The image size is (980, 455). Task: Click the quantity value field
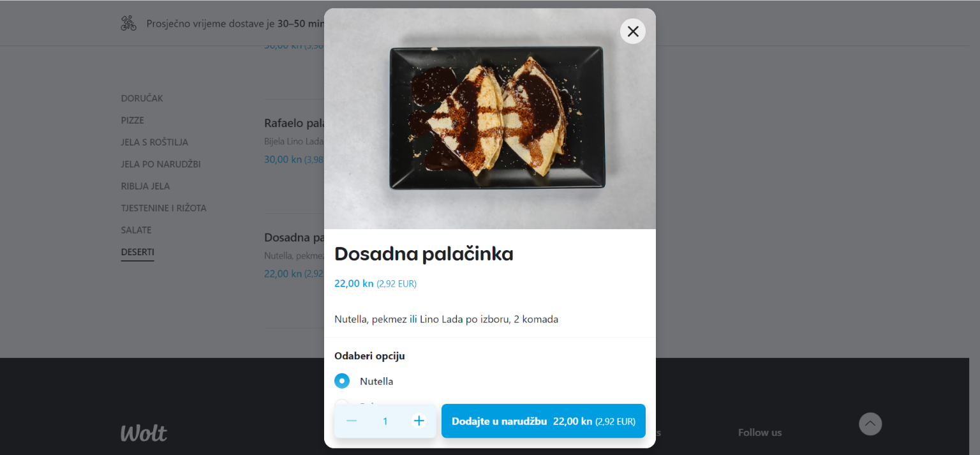pyautogui.click(x=385, y=421)
